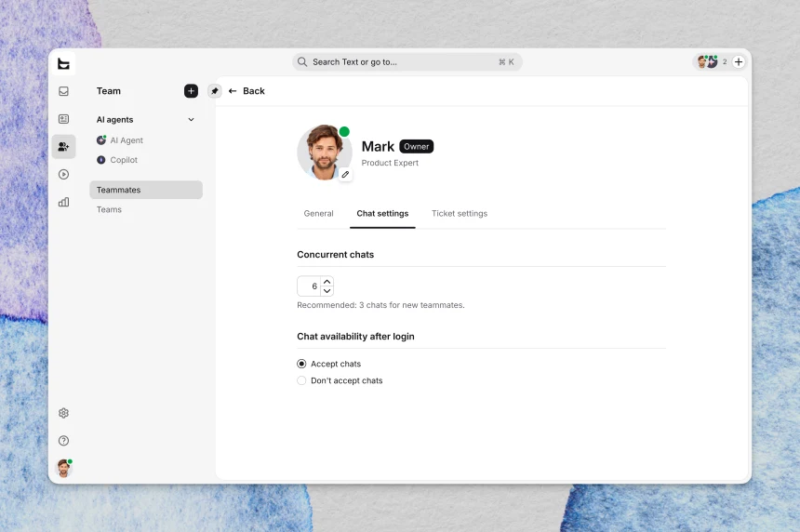Switch to the General tab
800x532 pixels.
(x=318, y=213)
